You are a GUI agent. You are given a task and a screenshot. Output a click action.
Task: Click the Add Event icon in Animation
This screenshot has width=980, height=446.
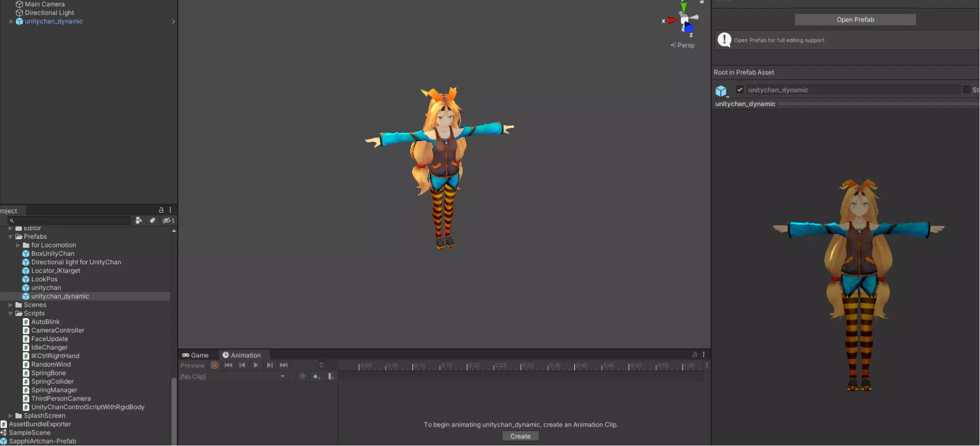pos(331,377)
